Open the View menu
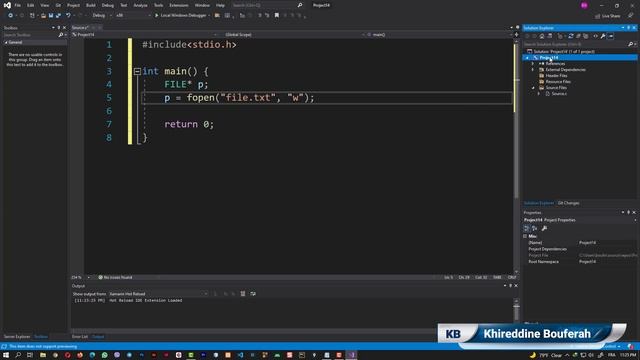640x360 pixels. (44, 5)
